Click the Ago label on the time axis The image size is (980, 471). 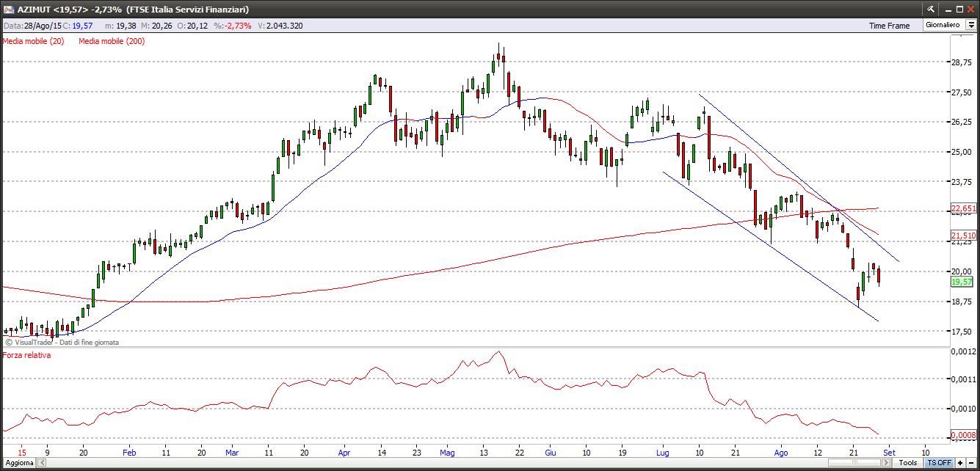pos(781,453)
